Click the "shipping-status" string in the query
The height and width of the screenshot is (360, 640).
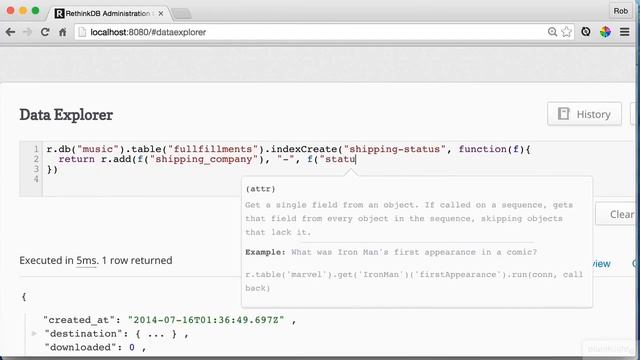pos(395,149)
